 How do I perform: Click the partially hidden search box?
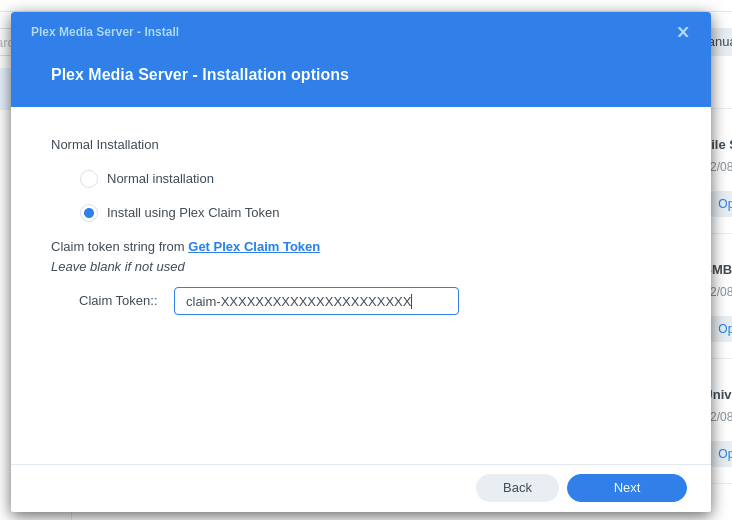[5, 42]
